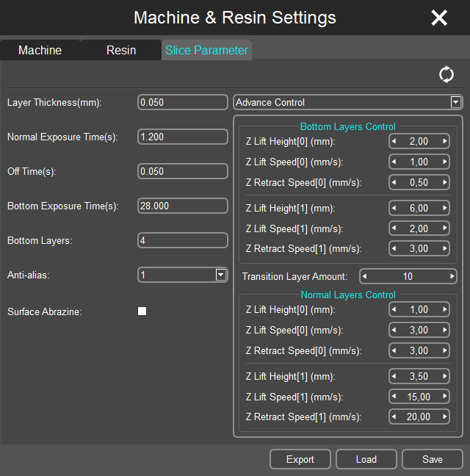Image resolution: width=470 pixels, height=476 pixels.
Task: Open the Resin tab
Action: point(121,50)
